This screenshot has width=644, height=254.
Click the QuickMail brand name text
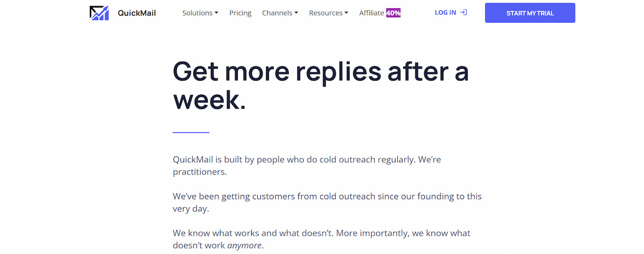coord(137,13)
